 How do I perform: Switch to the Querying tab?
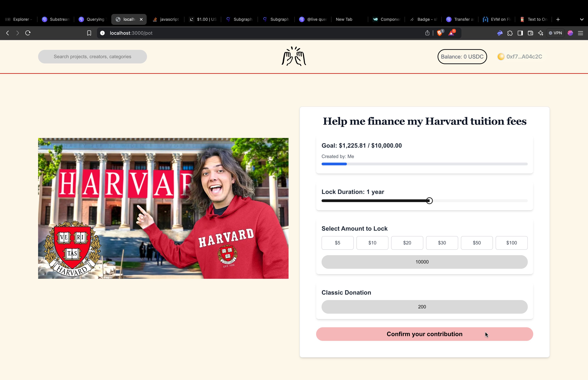click(x=93, y=20)
